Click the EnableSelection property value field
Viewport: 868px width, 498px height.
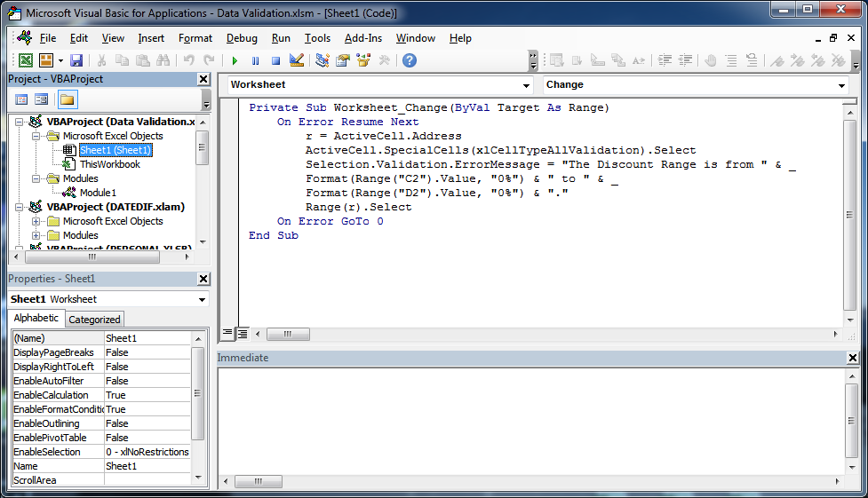(x=147, y=452)
